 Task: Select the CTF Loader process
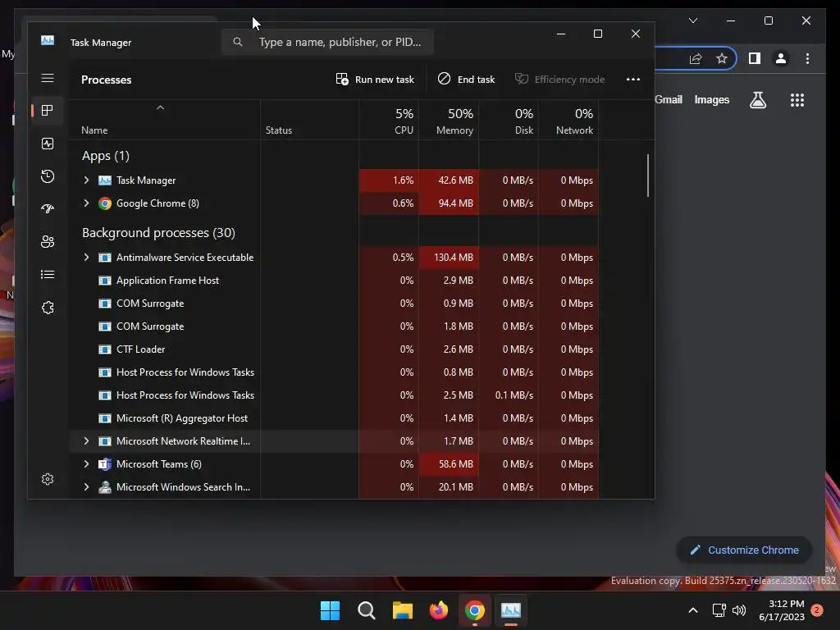click(x=333, y=349)
